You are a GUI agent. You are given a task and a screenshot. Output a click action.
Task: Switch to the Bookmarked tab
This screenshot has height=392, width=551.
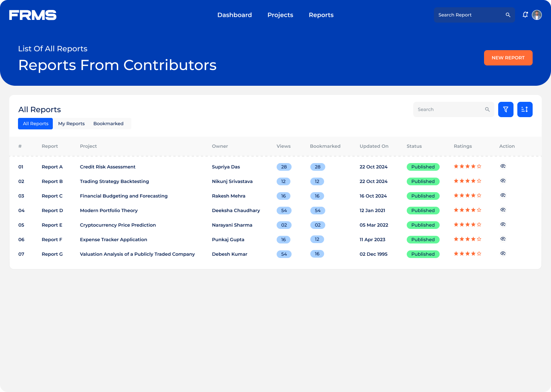coord(108,124)
